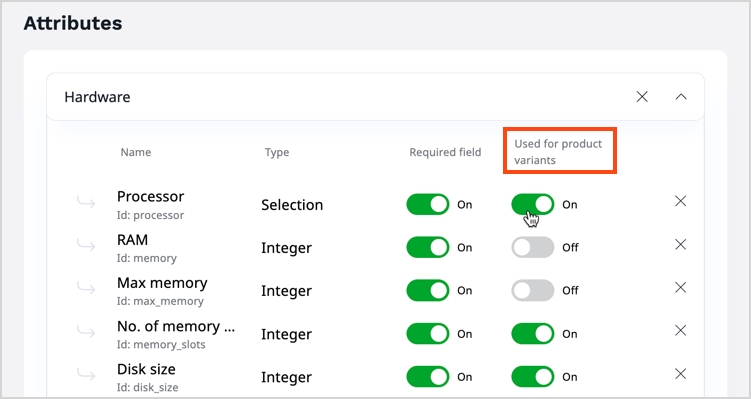
Task: Delete the Max memory attribute row
Action: (681, 287)
